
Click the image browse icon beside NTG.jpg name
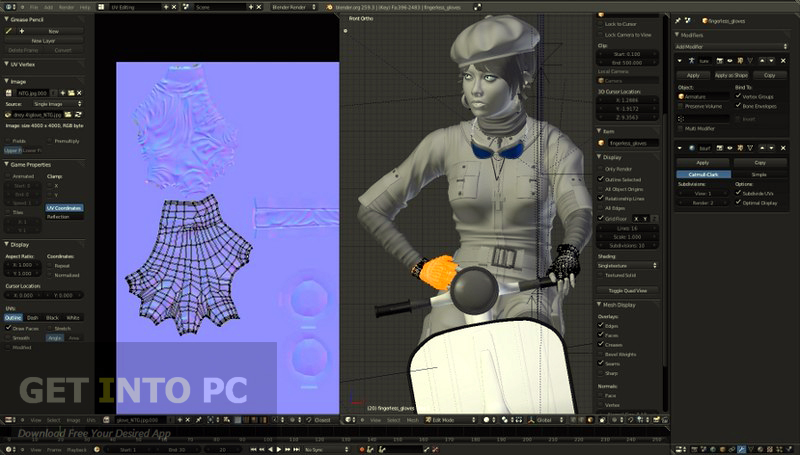pos(9,93)
